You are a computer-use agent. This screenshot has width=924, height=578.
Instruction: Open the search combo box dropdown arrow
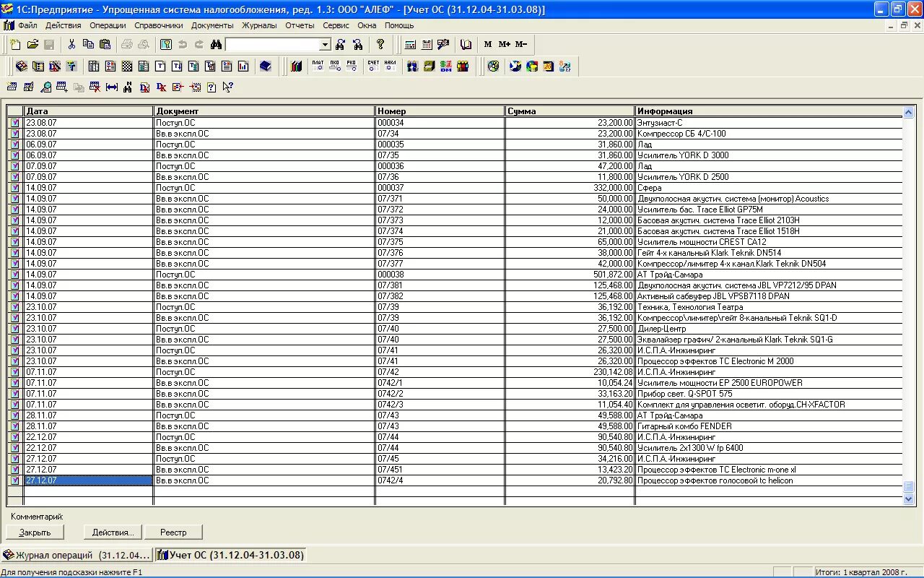click(325, 45)
